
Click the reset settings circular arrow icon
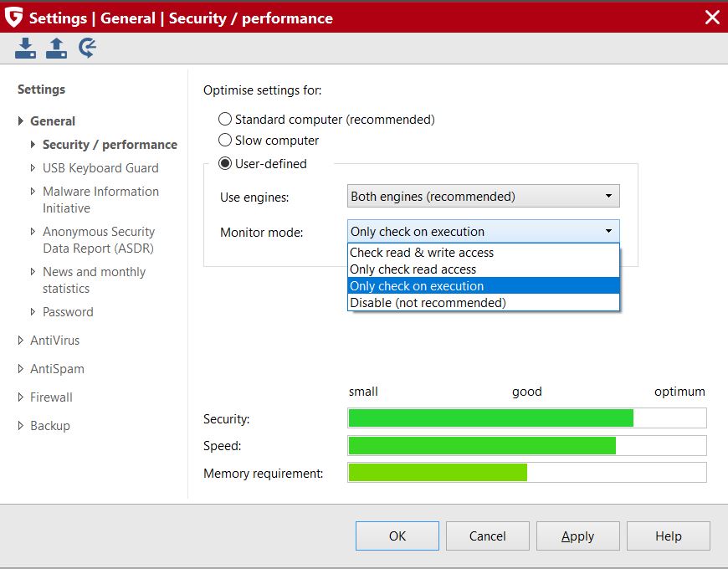86,49
